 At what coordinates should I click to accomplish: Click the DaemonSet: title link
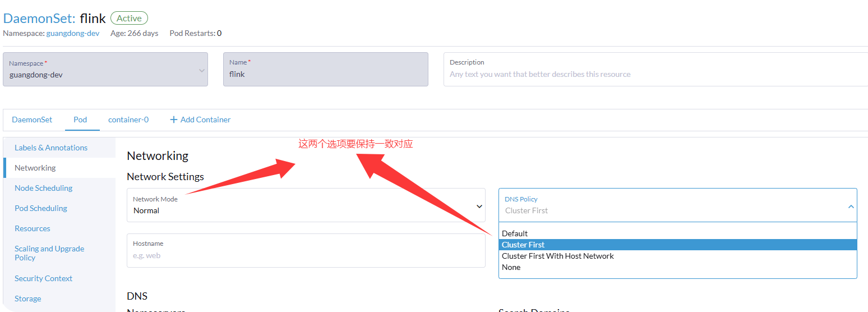pyautogui.click(x=39, y=18)
